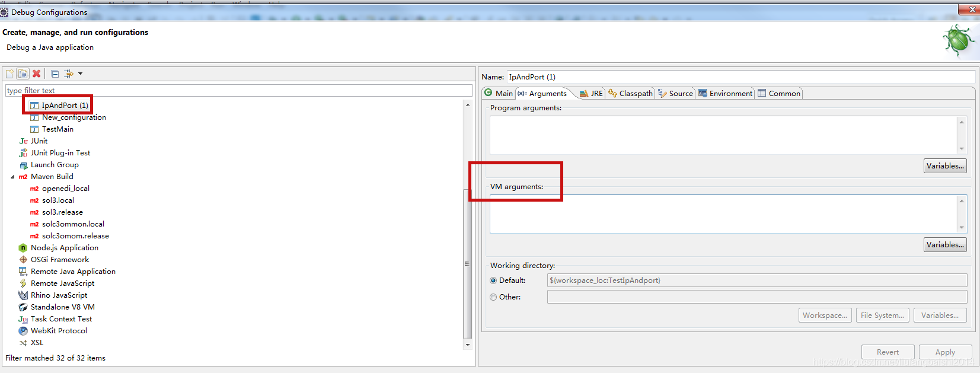Screen dimensions: 980x373
Task: Click the Duplicate configuration icon
Action: pos(23,74)
